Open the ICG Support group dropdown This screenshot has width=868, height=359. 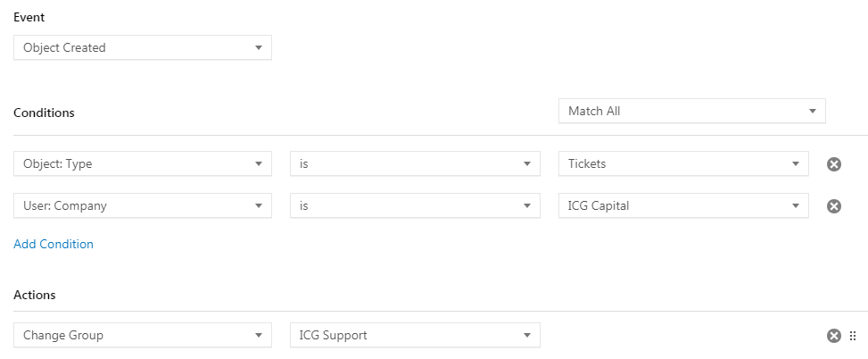pos(415,335)
